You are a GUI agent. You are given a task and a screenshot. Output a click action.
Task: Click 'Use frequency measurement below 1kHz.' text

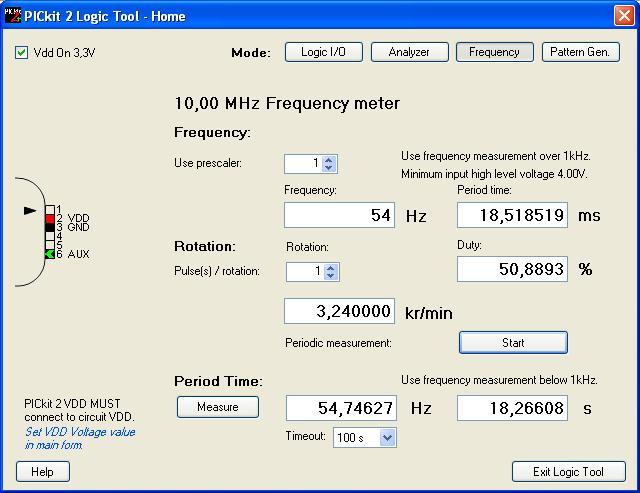(x=499, y=380)
